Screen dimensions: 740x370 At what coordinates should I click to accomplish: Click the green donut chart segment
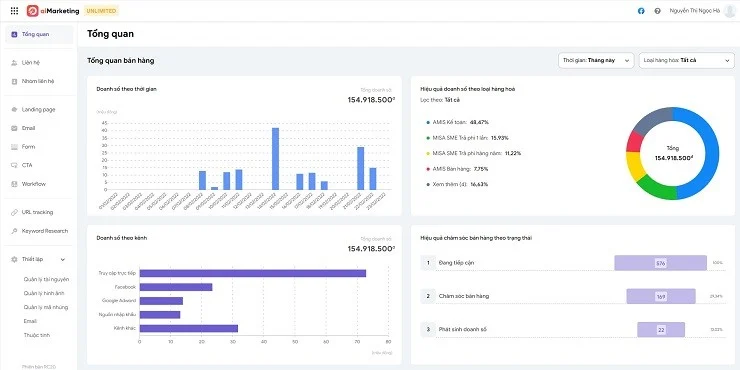[658, 189]
